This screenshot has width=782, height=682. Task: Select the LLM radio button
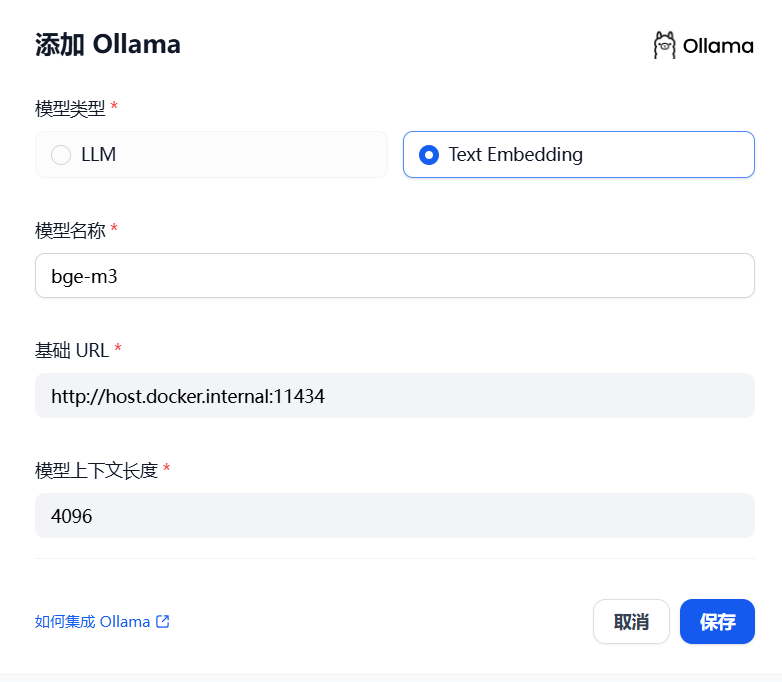pyautogui.click(x=61, y=155)
